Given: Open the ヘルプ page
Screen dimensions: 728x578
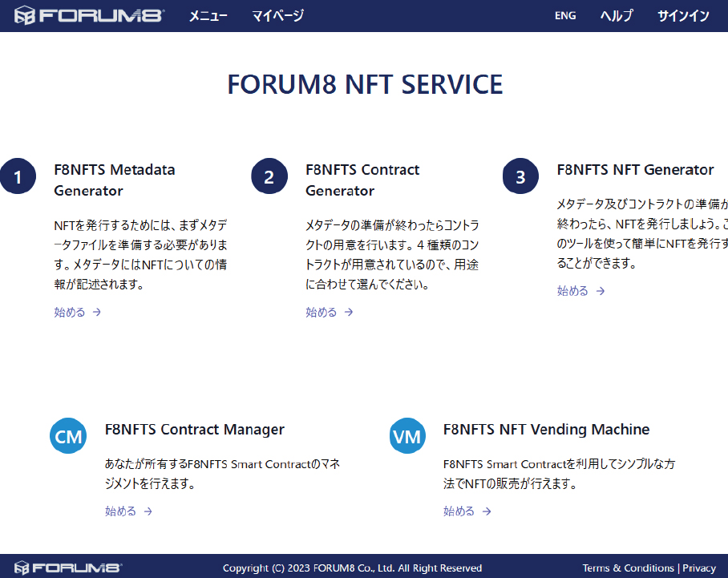Looking at the screenshot, I should coord(616,16).
